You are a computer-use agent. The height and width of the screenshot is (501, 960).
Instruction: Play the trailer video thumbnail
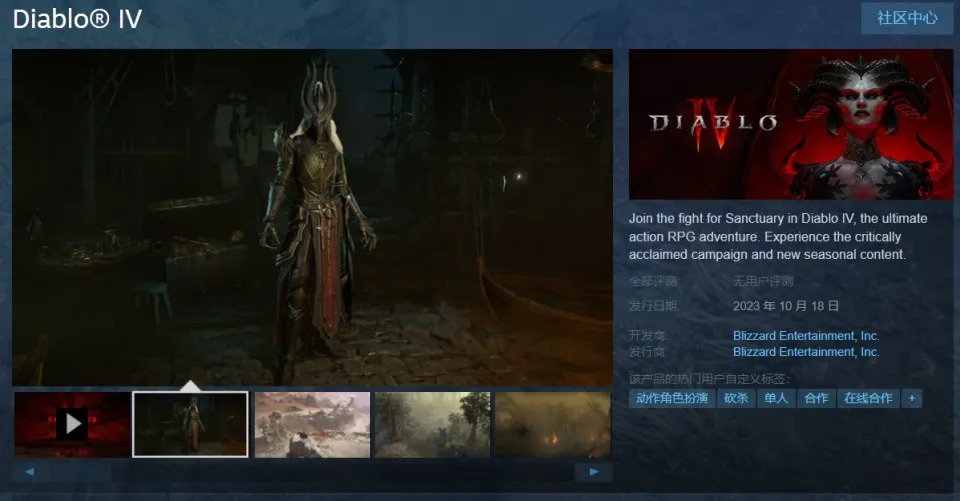coord(72,424)
